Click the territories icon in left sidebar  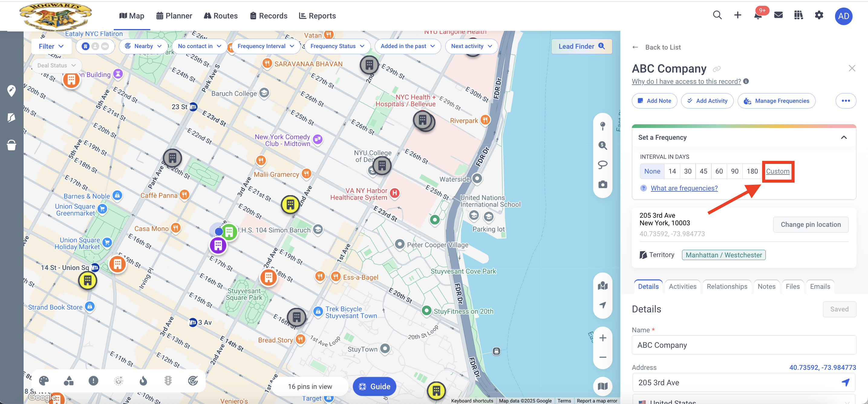click(x=11, y=117)
